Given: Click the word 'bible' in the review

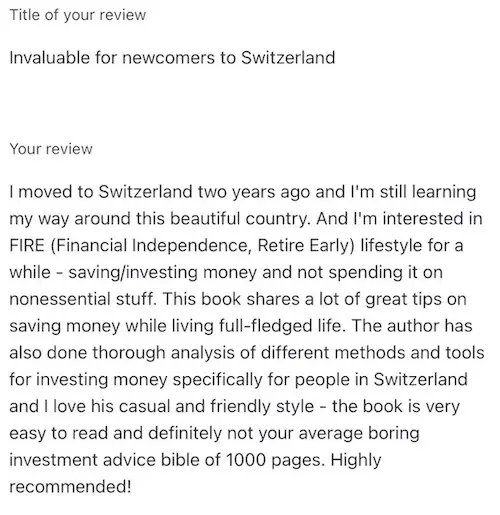Looking at the screenshot, I should (180, 460).
